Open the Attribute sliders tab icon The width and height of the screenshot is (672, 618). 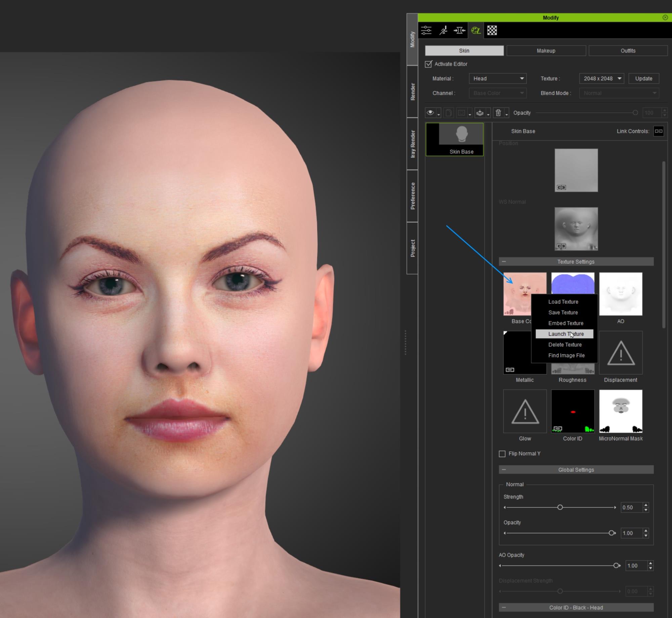coord(426,31)
